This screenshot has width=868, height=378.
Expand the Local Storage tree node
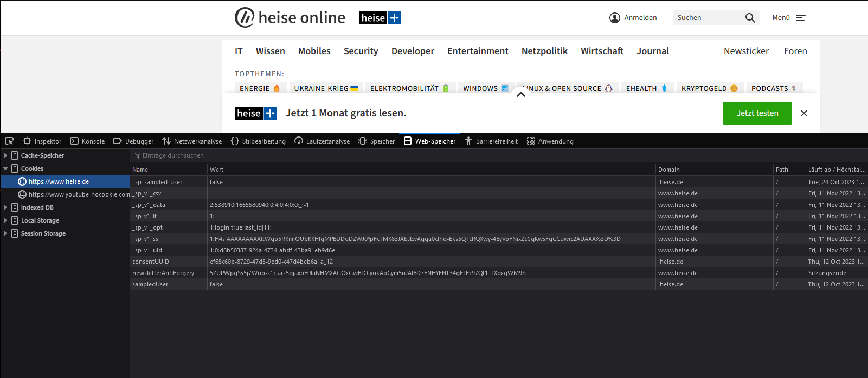point(5,220)
